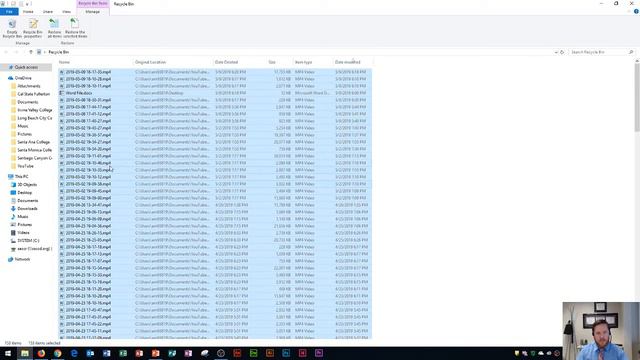Click the file list vertical scrollbar

637,98
